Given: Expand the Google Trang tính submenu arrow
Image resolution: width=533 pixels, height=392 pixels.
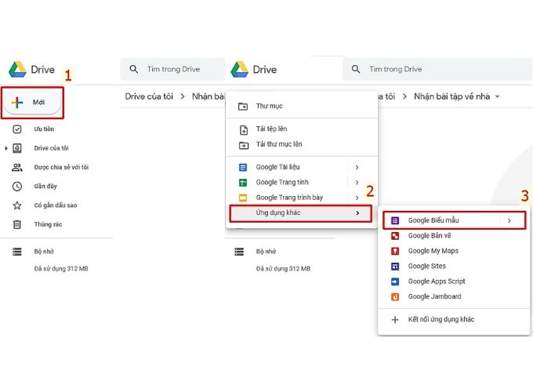Looking at the screenshot, I should [357, 183].
